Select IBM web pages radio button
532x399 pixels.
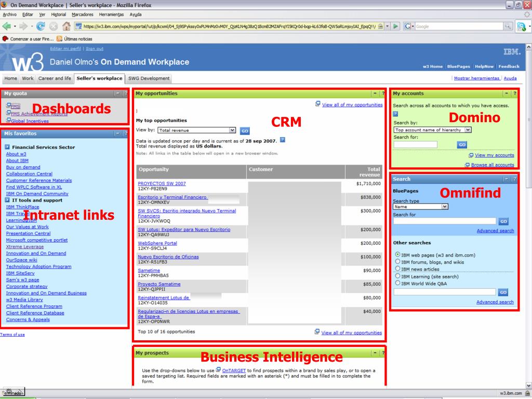[397, 254]
